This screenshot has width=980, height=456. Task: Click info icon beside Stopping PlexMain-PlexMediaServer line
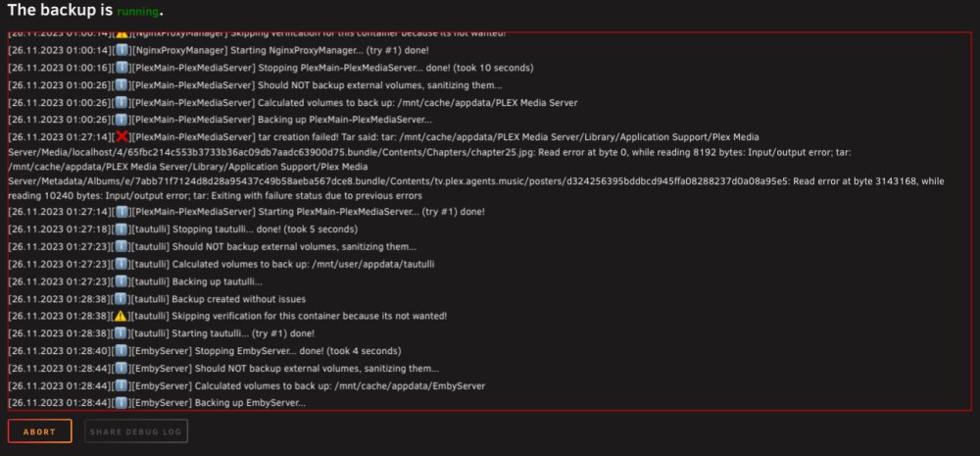[122, 68]
